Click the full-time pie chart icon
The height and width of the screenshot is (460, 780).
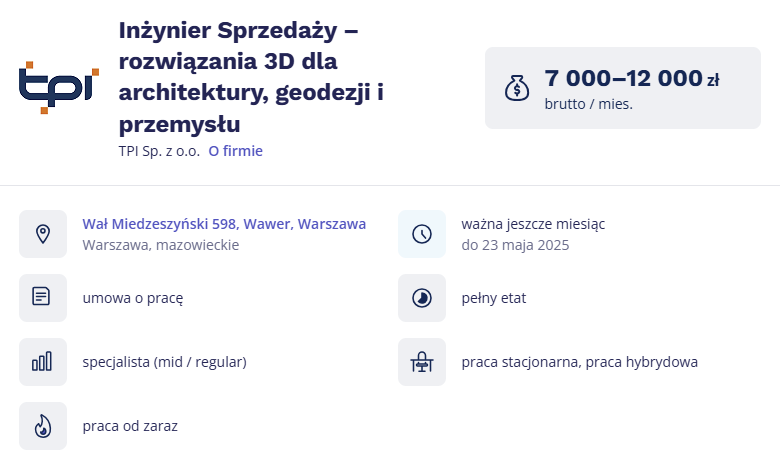pos(422,297)
